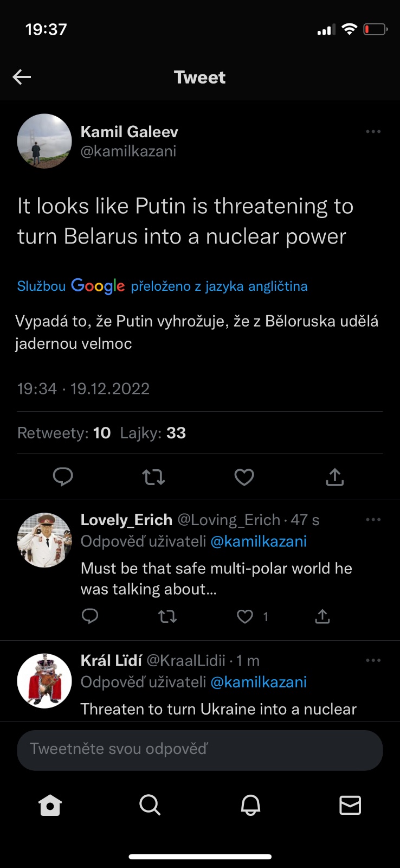400x868 pixels.
Task: Open the Notifications bell tab
Action: point(250,805)
